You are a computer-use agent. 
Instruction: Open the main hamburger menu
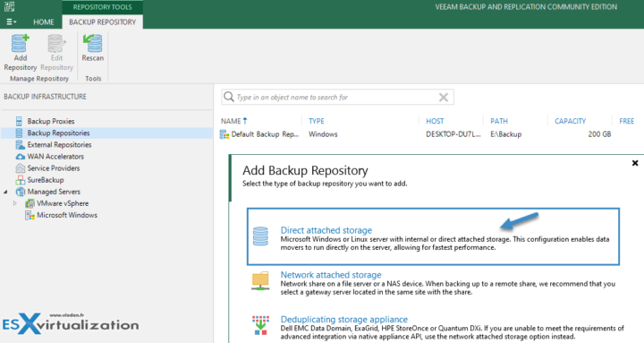click(x=11, y=21)
